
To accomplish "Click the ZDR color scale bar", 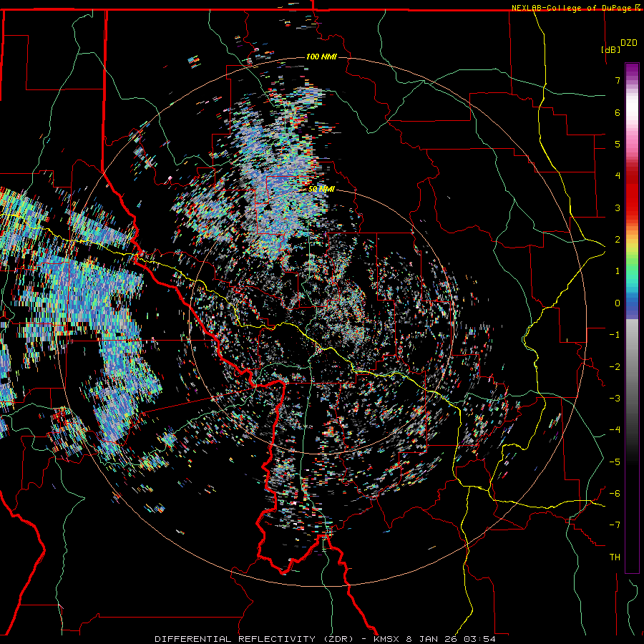I will [632, 318].
